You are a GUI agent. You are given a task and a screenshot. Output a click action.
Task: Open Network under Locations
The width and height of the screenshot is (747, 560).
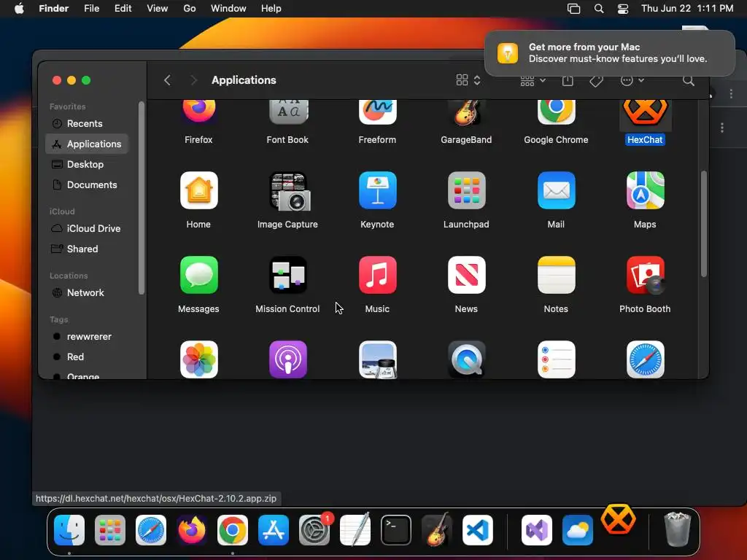(x=87, y=293)
